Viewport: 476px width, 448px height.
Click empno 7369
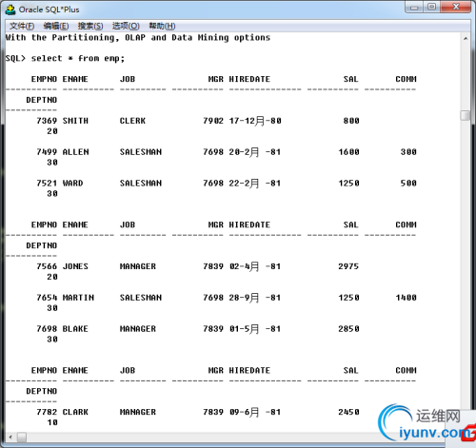47,121
